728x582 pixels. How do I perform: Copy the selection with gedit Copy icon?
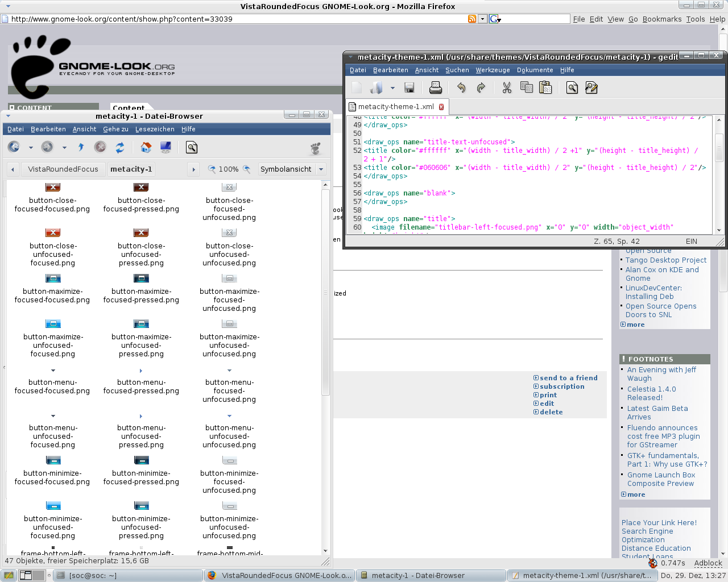527,88
